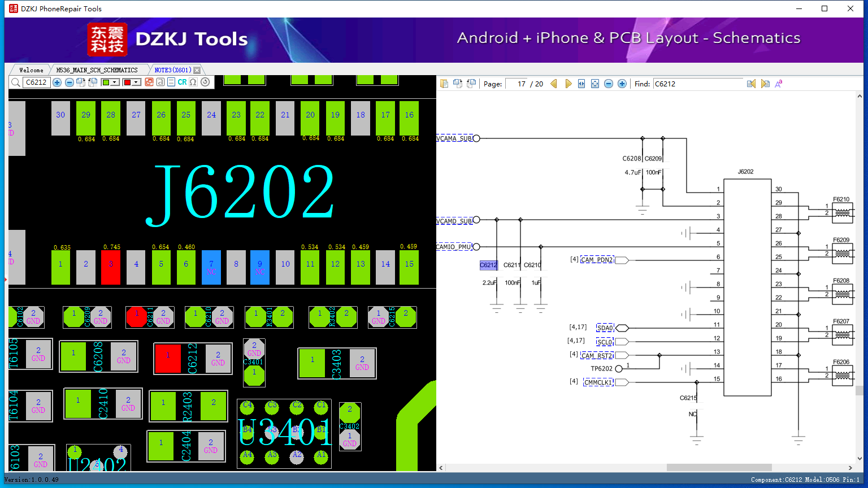
Task: Click the cyan CR icon
Action: (182, 82)
